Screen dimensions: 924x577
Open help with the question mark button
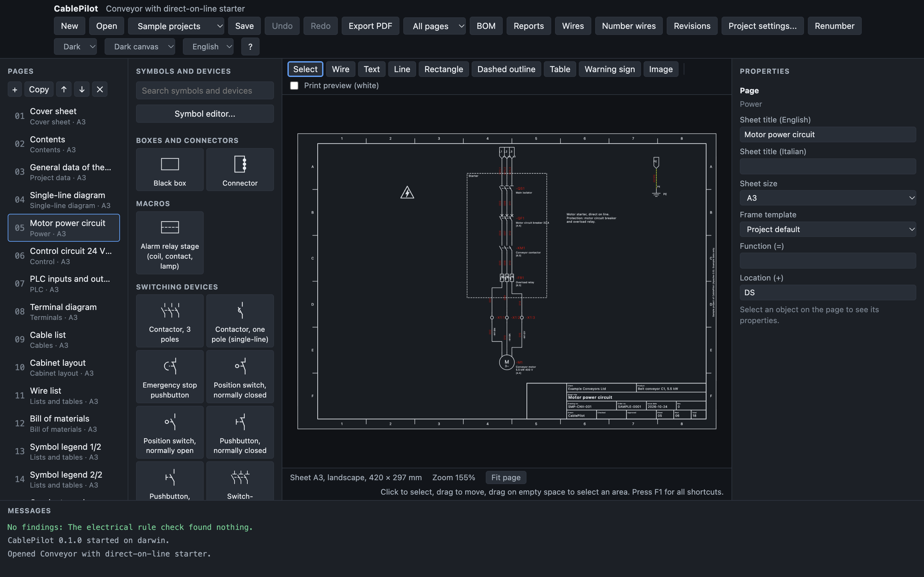[251, 46]
